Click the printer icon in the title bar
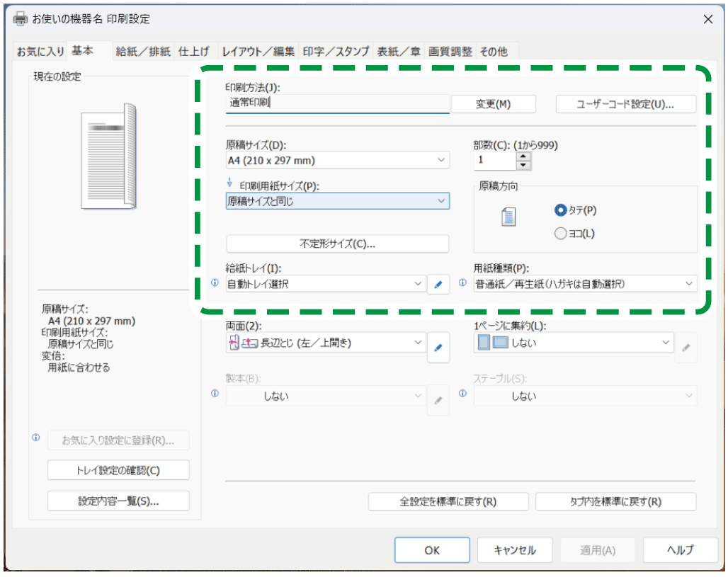 click(x=19, y=19)
